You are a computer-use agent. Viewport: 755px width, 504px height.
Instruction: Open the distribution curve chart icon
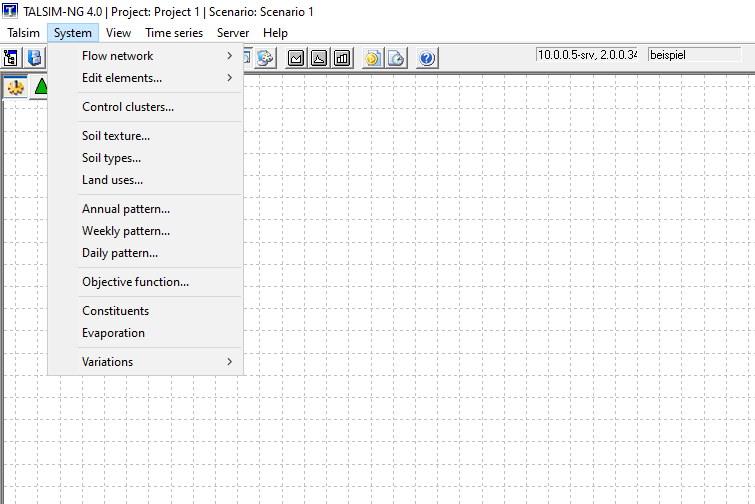tap(318, 58)
